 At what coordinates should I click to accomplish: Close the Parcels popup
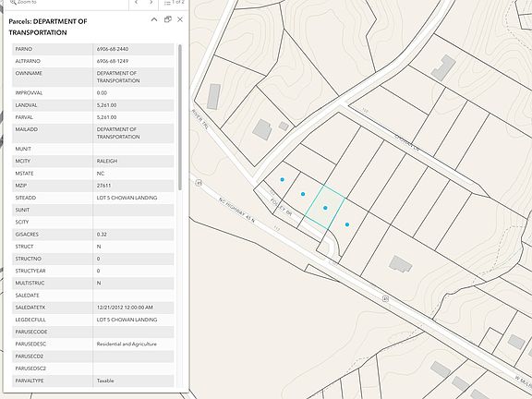[x=180, y=19]
